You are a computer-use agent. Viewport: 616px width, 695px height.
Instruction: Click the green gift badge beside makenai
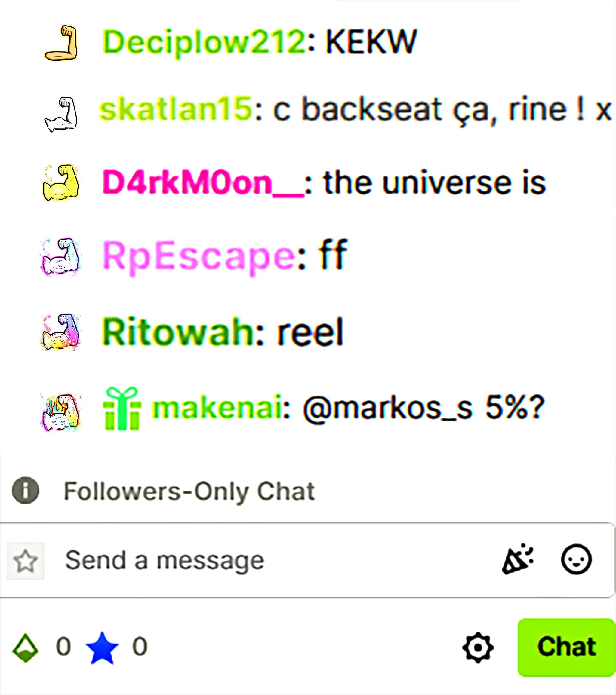[x=122, y=409]
